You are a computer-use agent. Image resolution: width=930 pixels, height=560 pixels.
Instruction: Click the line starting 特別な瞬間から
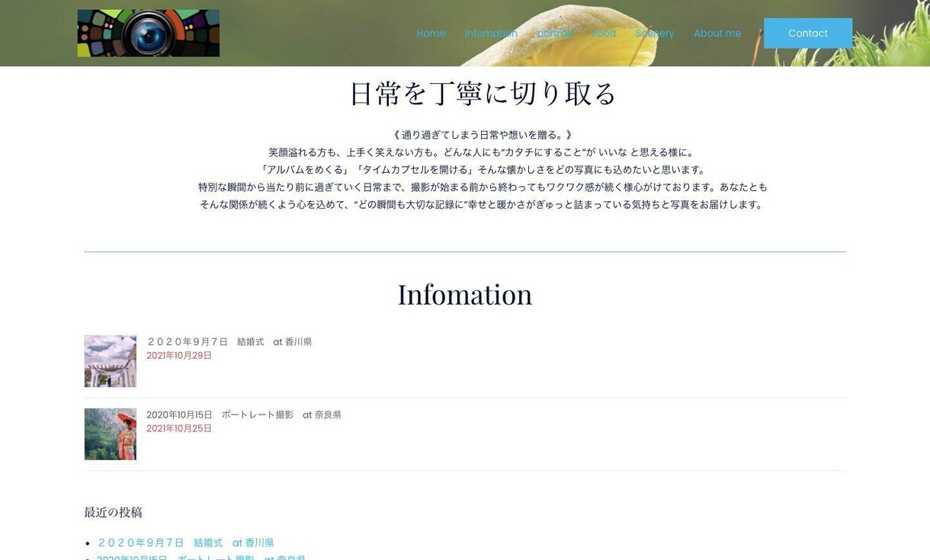pyautogui.click(x=483, y=187)
